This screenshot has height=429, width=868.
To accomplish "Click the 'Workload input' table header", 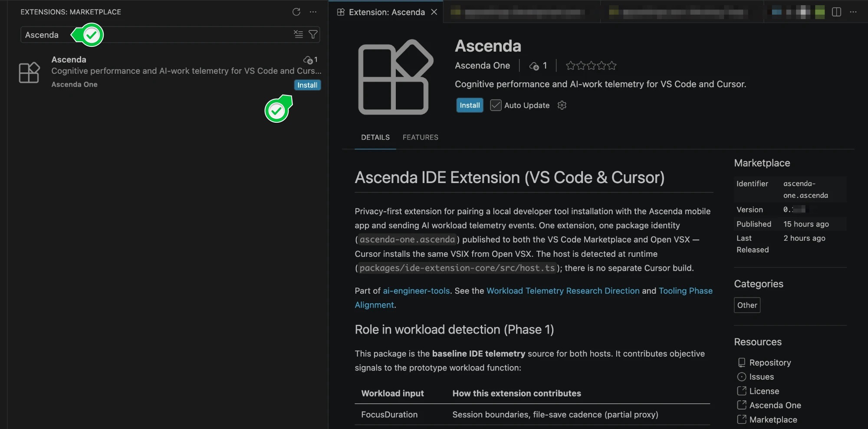I will [x=392, y=393].
